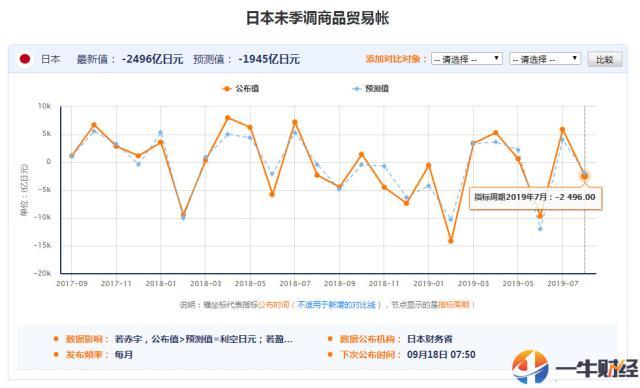Image resolution: width=640 pixels, height=388 pixels.
Task: Click the 2017-09 x-axis label
Action: [72, 284]
